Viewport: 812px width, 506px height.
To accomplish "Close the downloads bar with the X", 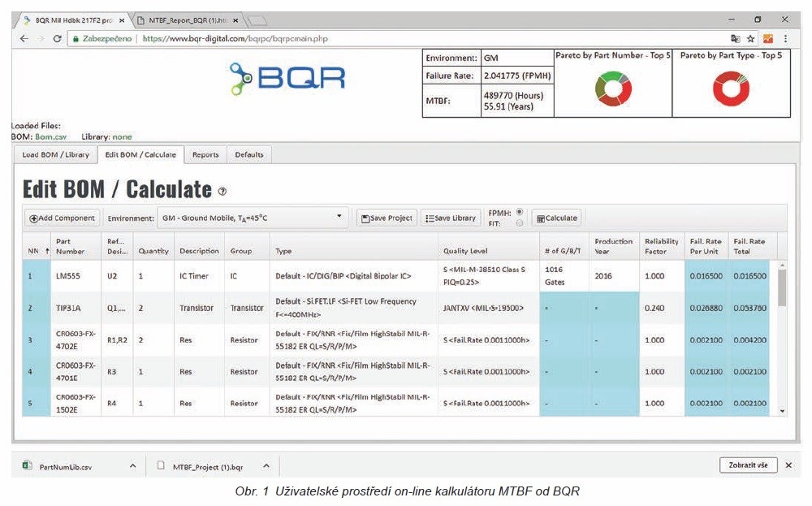I will [788, 465].
